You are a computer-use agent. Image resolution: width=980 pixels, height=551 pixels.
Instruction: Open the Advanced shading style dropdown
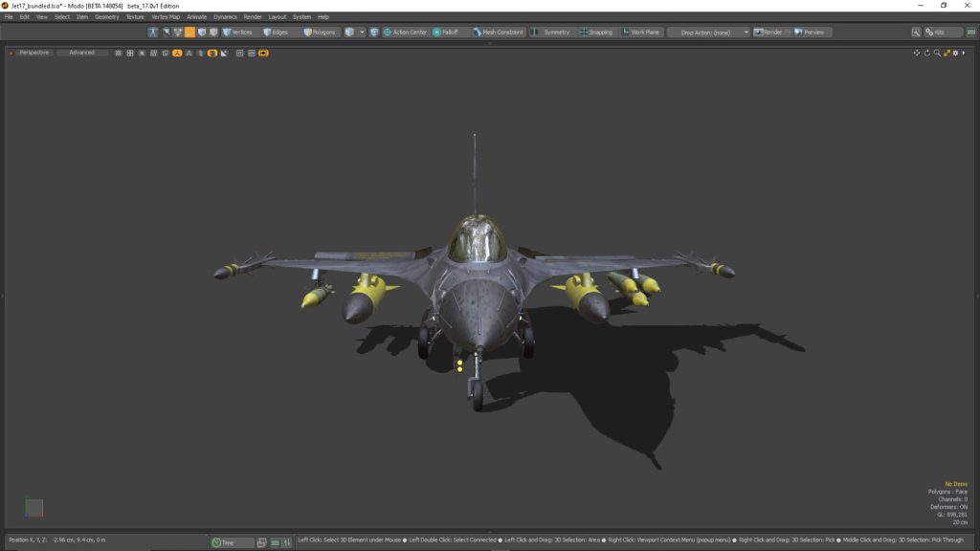tap(82, 53)
